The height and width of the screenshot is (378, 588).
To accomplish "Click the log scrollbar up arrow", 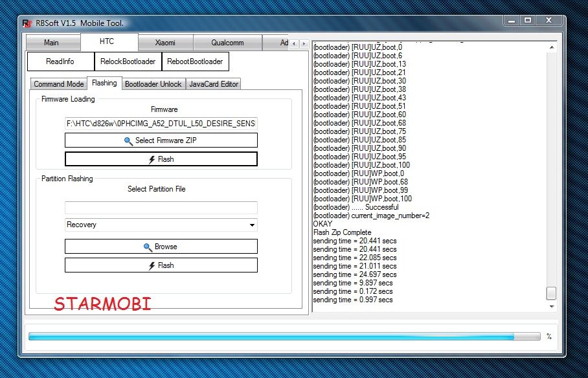I will (x=551, y=47).
